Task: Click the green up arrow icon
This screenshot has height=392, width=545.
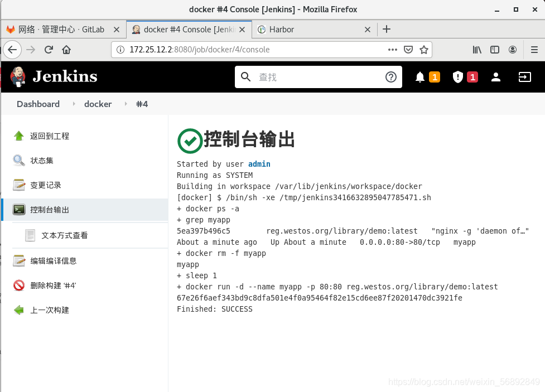Action: point(19,136)
